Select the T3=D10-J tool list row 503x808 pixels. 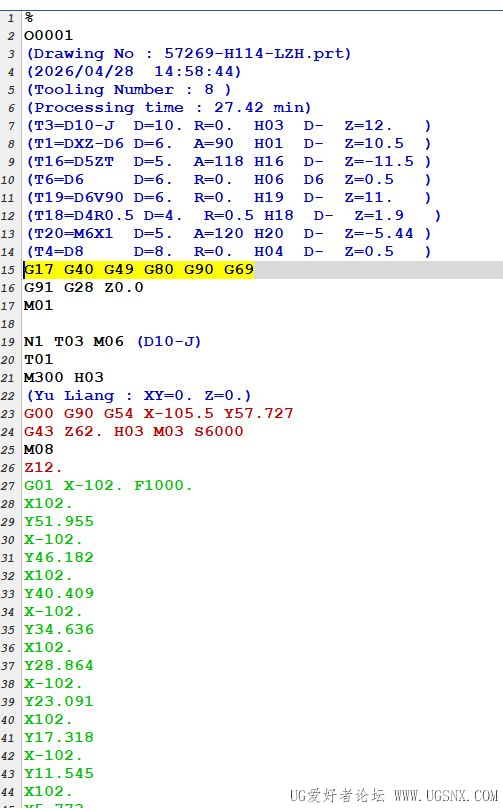pos(228,126)
